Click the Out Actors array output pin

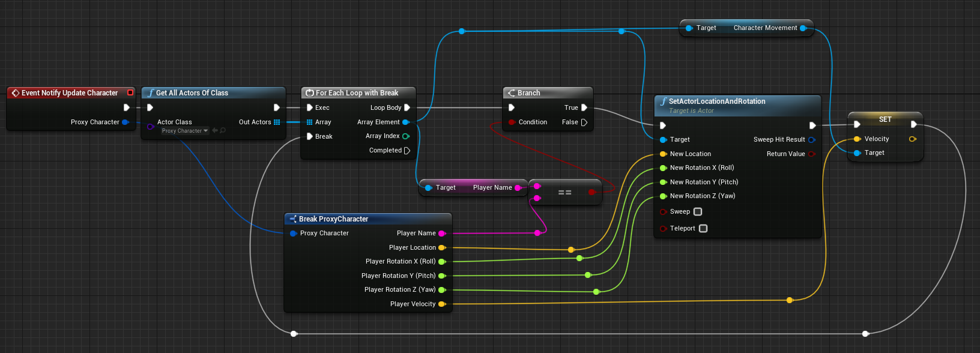click(277, 122)
